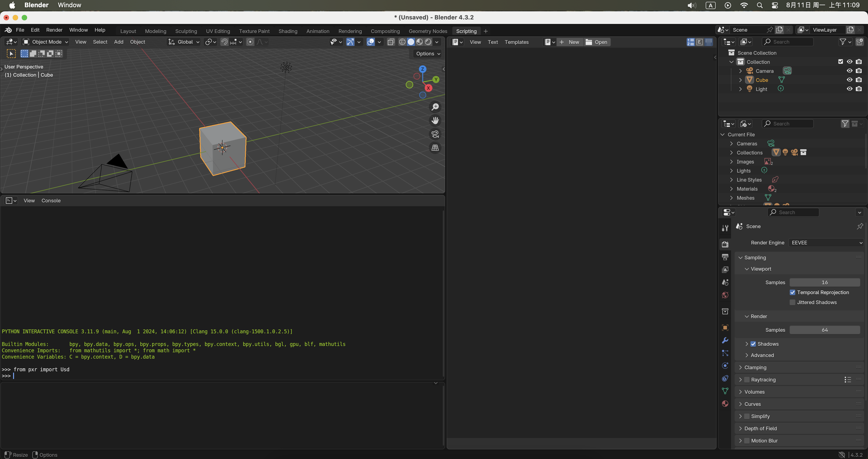Disable Temporal Reprojection checkbox
The image size is (868, 459).
point(793,293)
